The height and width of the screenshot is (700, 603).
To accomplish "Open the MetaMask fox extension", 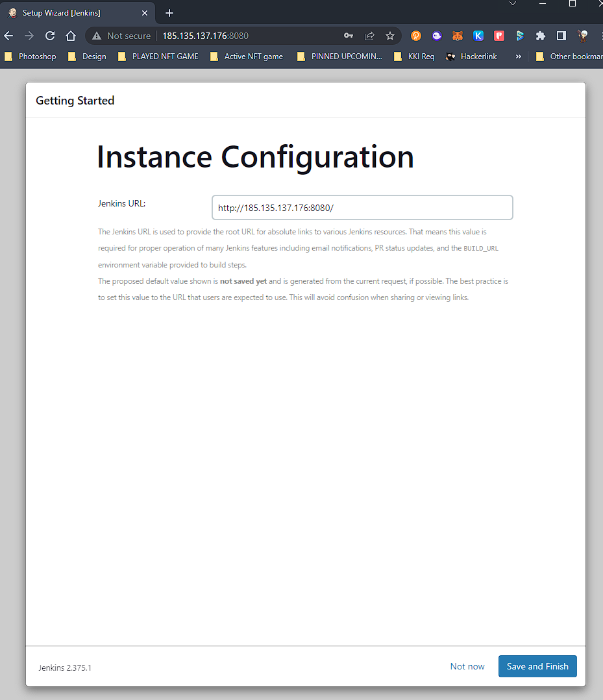I will 458,36.
